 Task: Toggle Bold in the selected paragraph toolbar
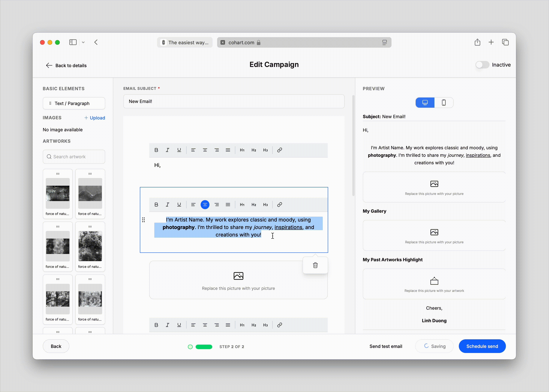(x=156, y=205)
